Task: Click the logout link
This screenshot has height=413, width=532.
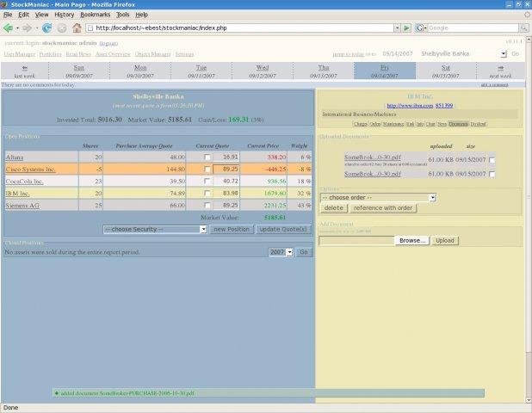Action: pos(108,43)
